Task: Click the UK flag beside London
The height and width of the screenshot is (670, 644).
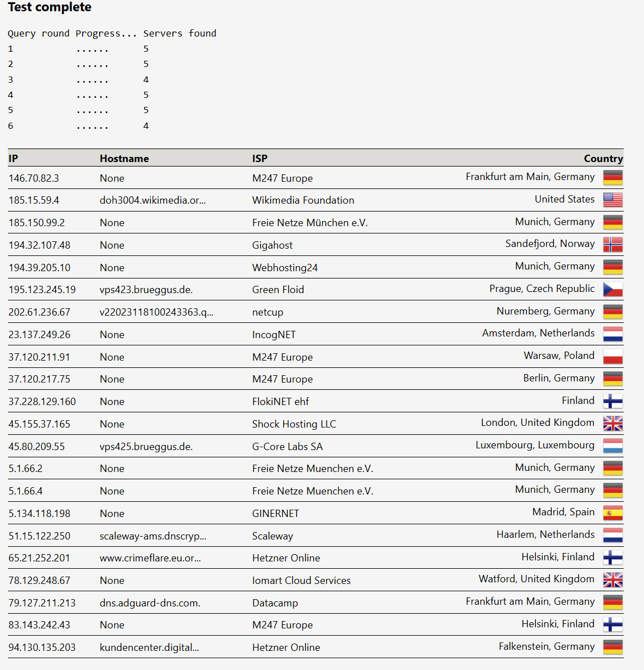Action: 612,424
